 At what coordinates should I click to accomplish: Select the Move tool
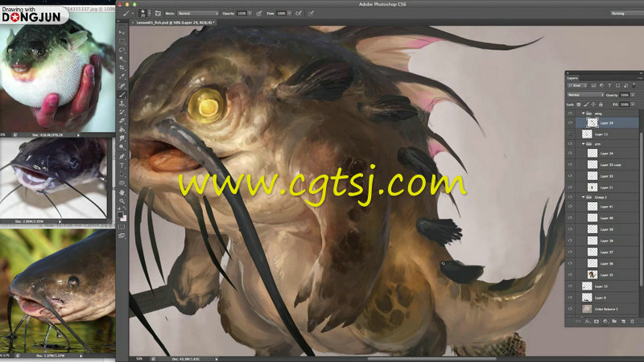point(122,32)
